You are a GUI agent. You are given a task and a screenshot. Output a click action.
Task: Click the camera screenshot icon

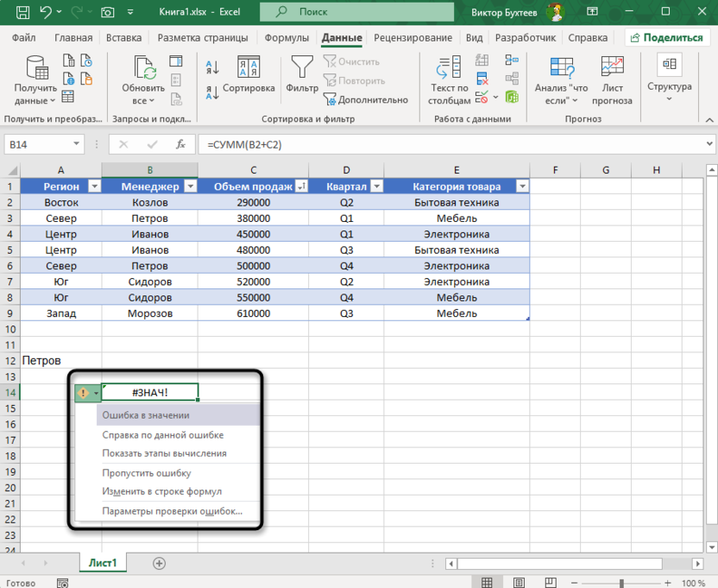108,13
